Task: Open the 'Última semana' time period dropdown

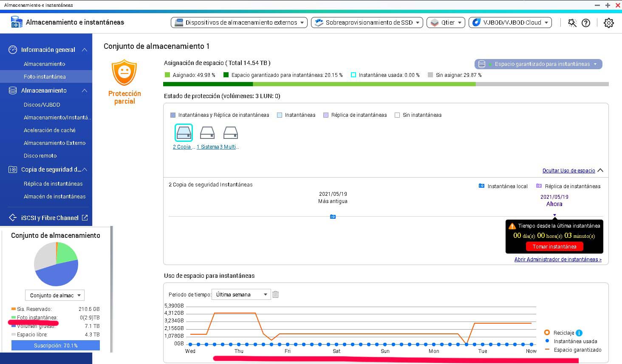Action: coord(241,294)
